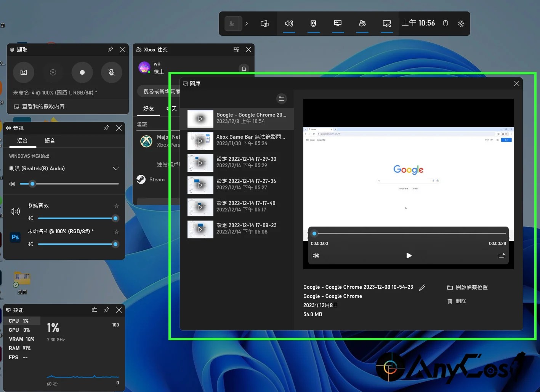Click the user profile avatar in Xbox Social
This screenshot has height=392, width=540.
pyautogui.click(x=144, y=67)
